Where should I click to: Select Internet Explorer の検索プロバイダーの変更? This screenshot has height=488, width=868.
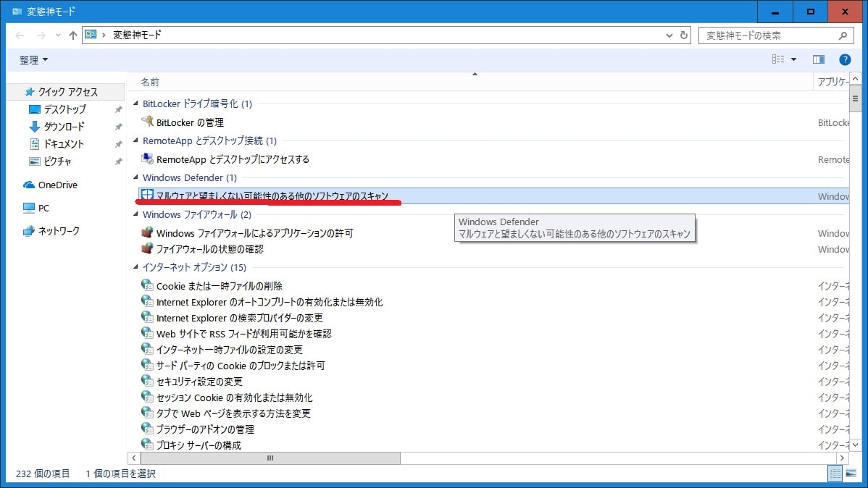pos(240,318)
